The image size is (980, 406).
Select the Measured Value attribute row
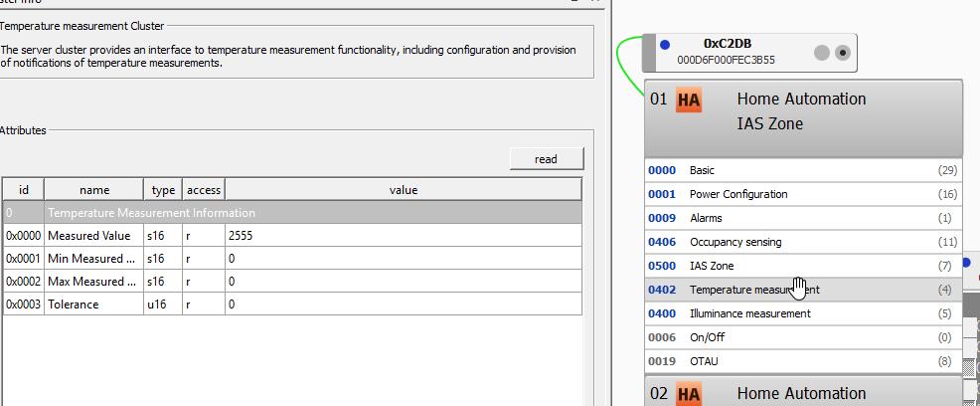tap(292, 236)
